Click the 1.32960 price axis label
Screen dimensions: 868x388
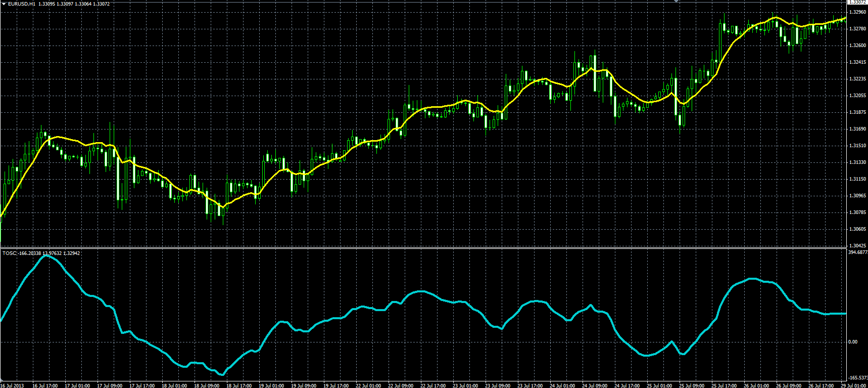click(857, 12)
